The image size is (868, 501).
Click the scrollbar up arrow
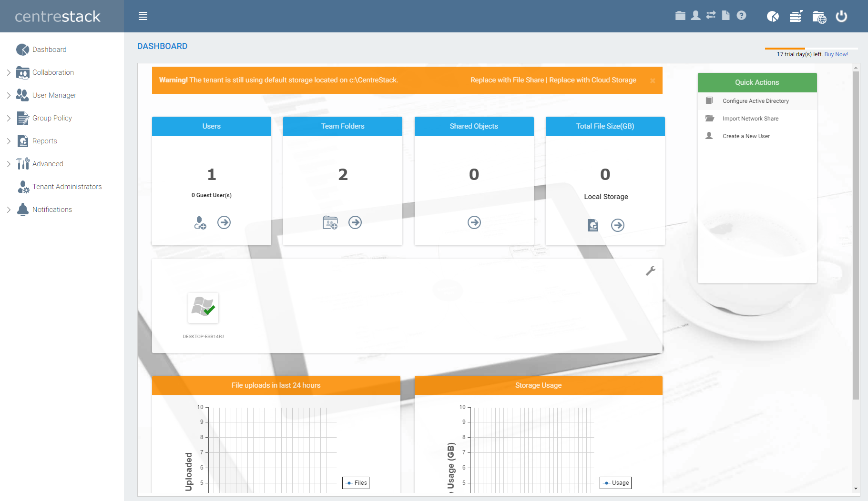[856, 68]
